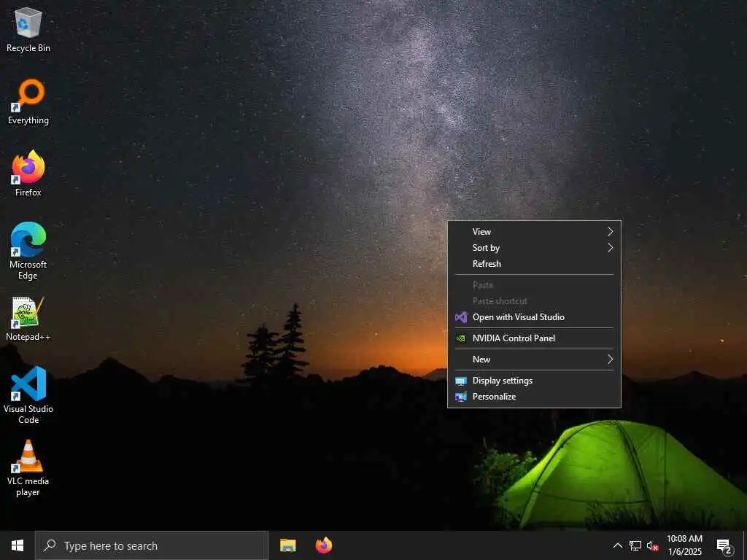Open the Action Center notifications icon
This screenshot has height=560, width=747.
point(724,545)
